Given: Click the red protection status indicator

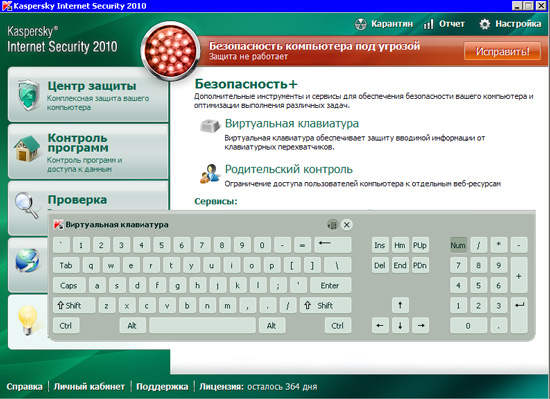Looking at the screenshot, I should pyautogui.click(x=170, y=51).
